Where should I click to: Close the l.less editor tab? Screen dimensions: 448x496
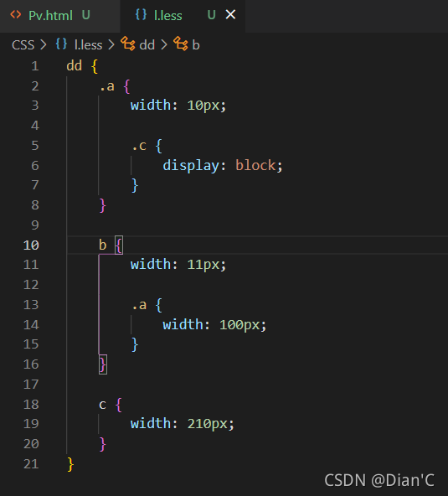pos(230,14)
